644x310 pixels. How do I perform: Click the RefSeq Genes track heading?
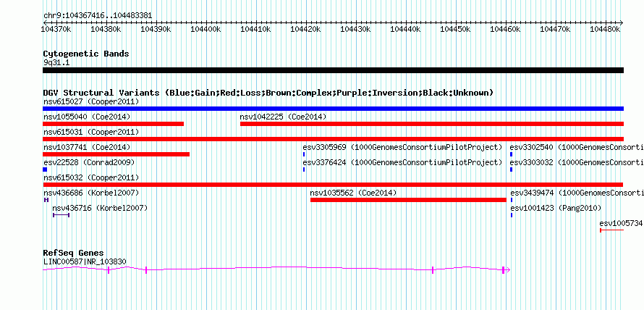click(73, 253)
